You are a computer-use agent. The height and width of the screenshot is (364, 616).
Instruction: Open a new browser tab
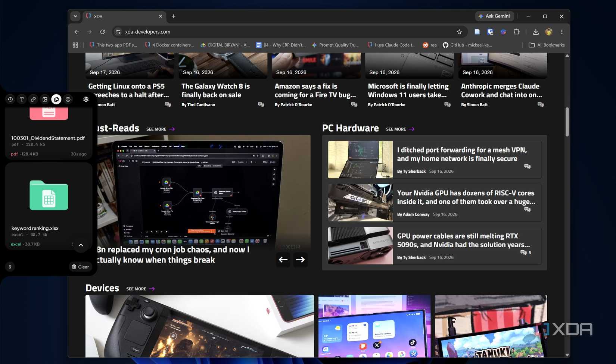[174, 16]
